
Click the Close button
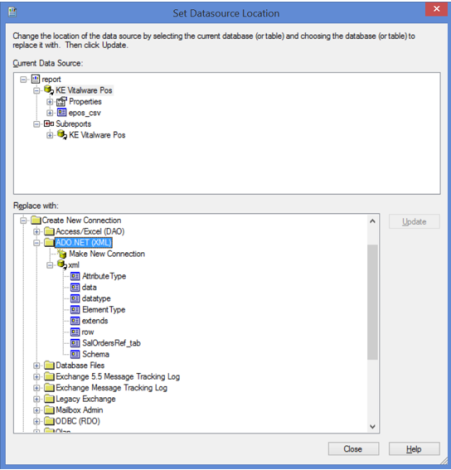353,449
